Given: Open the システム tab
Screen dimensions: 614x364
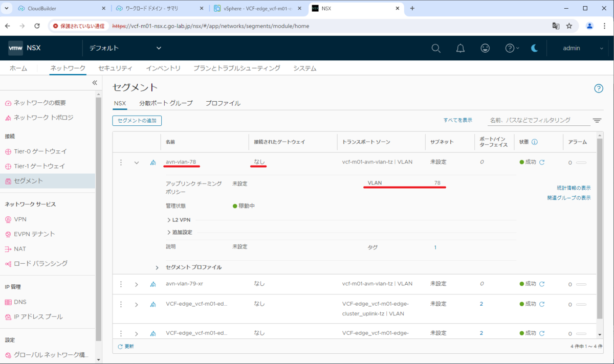Looking at the screenshot, I should point(305,68).
